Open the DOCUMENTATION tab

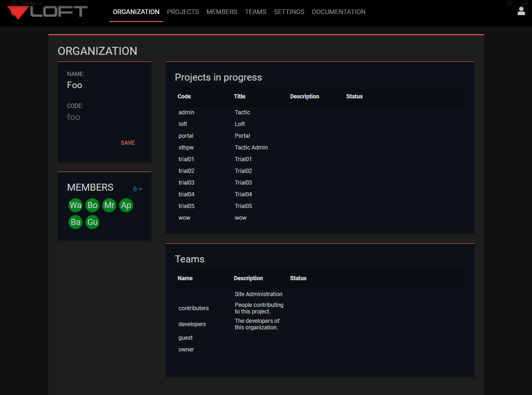tap(338, 12)
